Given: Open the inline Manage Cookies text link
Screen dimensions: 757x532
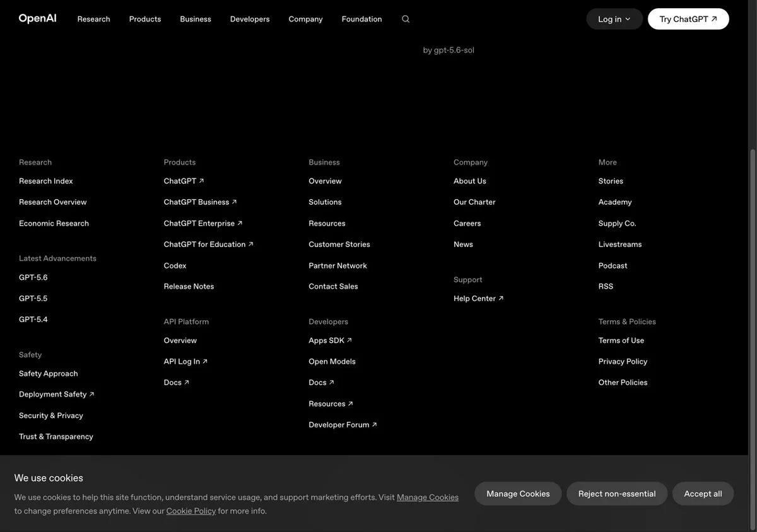Looking at the screenshot, I should (428, 497).
